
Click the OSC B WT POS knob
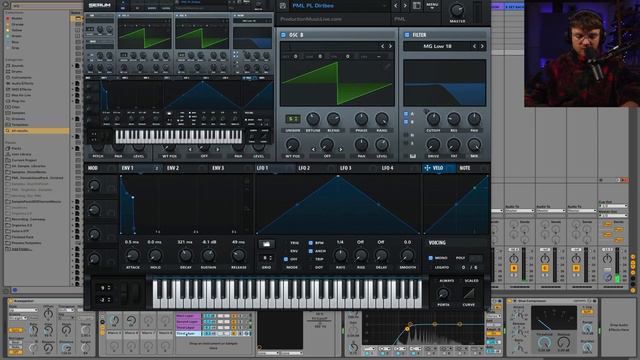point(292,145)
